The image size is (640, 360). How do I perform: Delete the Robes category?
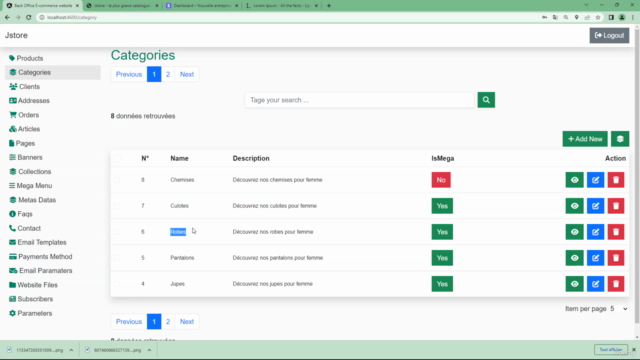pos(616,232)
